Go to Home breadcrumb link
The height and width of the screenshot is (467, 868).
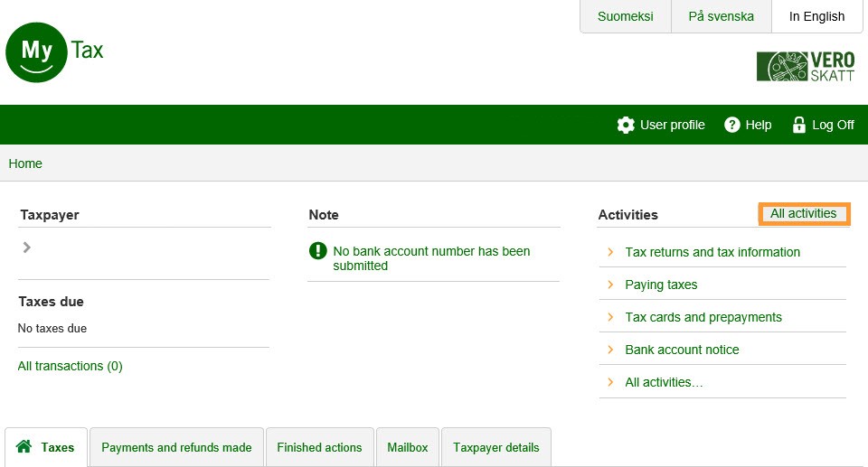(x=25, y=163)
